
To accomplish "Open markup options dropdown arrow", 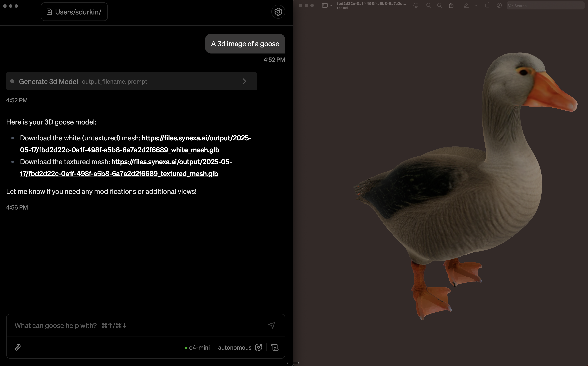I will [476, 6].
